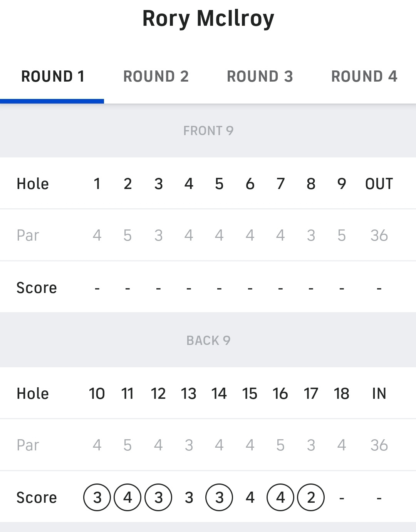The height and width of the screenshot is (532, 416).
Task: View the Round 4 tab
Action: (x=364, y=77)
